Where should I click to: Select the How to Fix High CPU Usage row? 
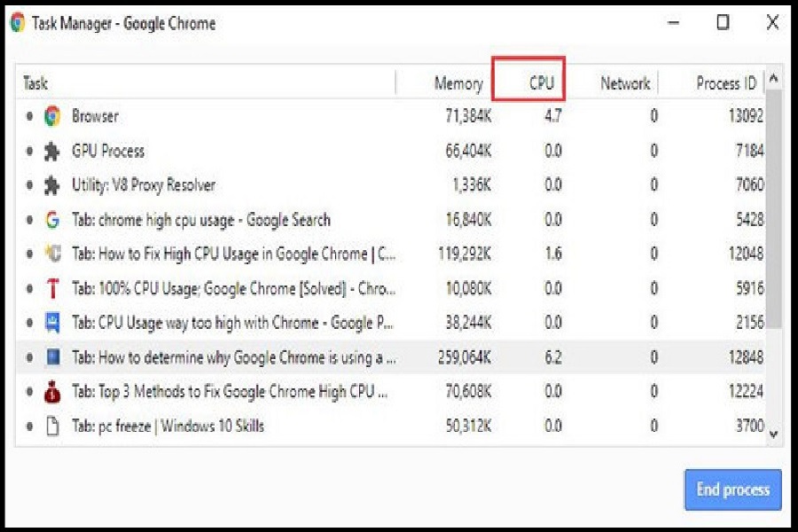coord(234,254)
